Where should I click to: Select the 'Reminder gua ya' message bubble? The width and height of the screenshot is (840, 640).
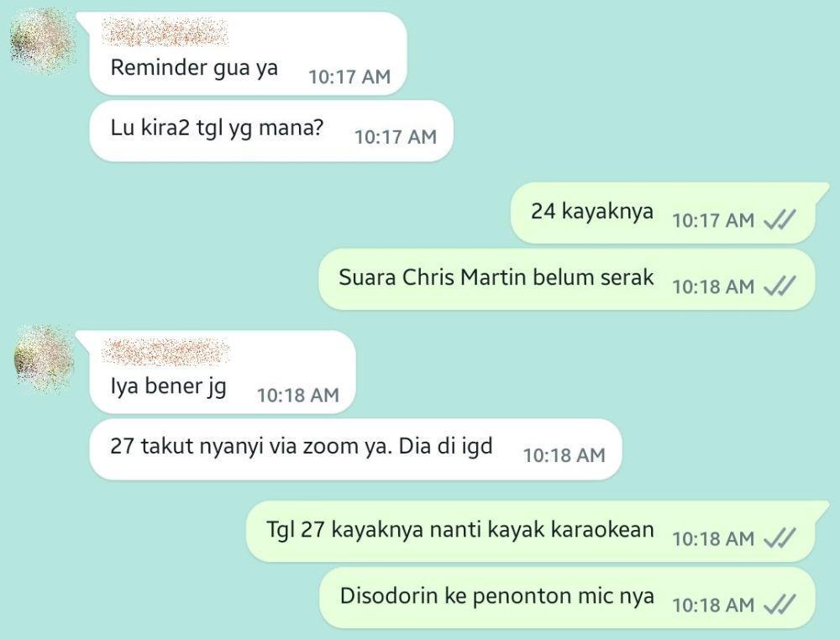248,54
